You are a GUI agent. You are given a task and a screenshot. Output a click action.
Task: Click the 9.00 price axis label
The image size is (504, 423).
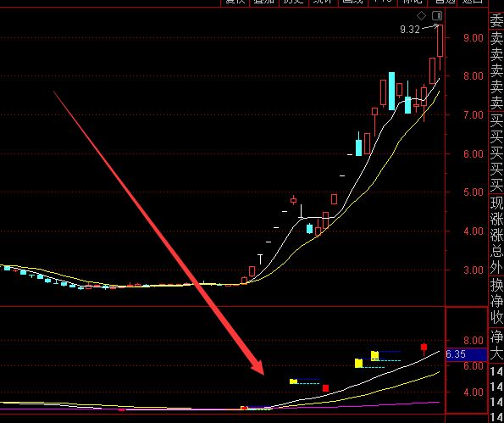click(473, 38)
